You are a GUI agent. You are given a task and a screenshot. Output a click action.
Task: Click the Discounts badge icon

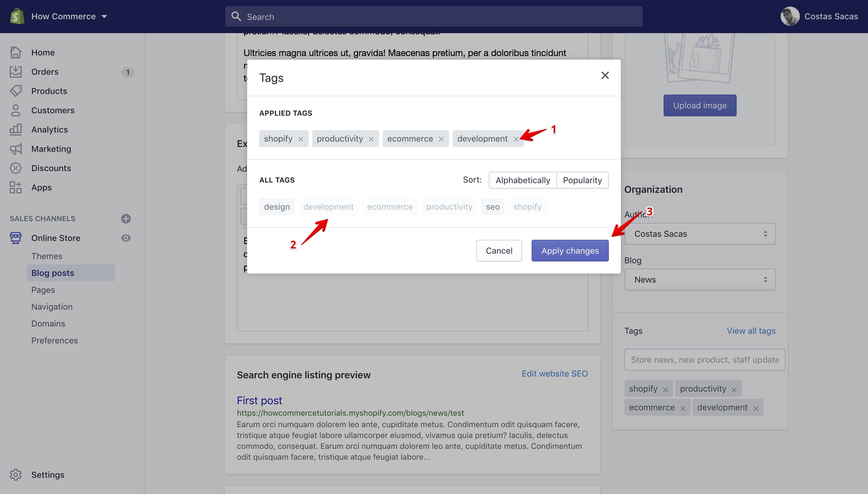[x=16, y=168]
